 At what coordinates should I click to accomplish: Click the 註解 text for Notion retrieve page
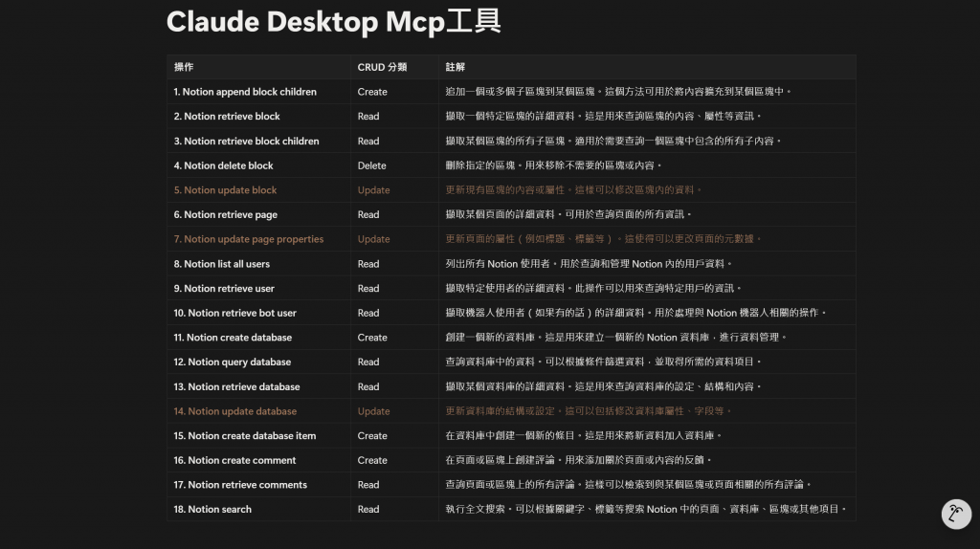click(568, 214)
